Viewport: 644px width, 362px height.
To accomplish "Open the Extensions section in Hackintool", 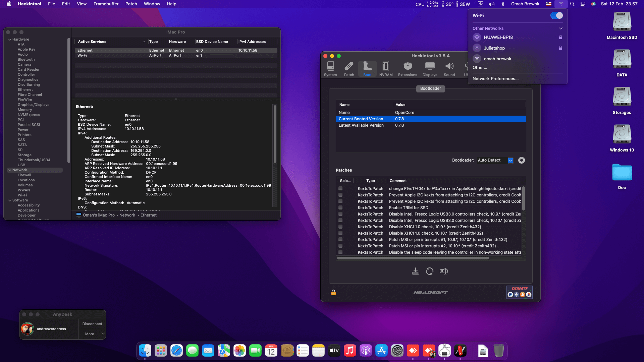I will pos(408,69).
